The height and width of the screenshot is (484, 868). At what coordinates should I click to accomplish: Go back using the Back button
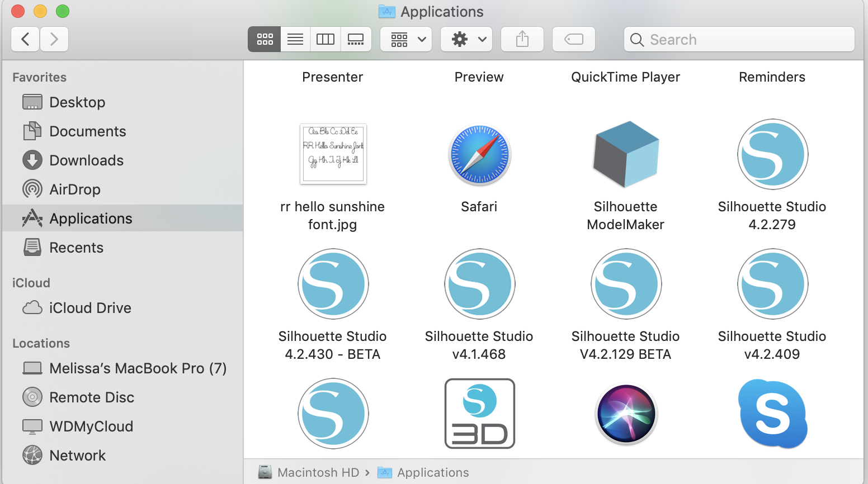tap(25, 39)
